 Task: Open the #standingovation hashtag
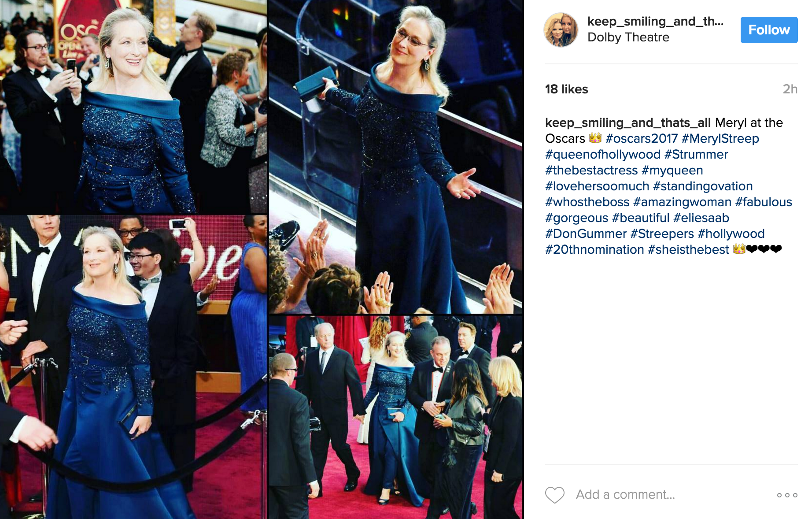coord(703,186)
